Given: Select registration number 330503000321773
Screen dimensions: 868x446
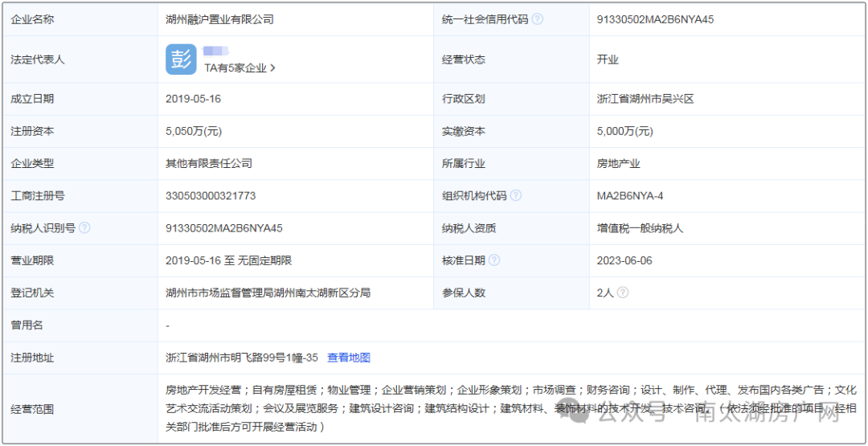Looking at the screenshot, I should pyautogui.click(x=211, y=195).
